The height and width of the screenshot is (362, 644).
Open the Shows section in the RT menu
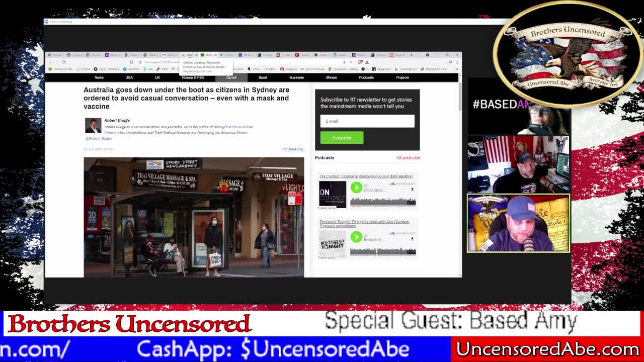coord(331,77)
